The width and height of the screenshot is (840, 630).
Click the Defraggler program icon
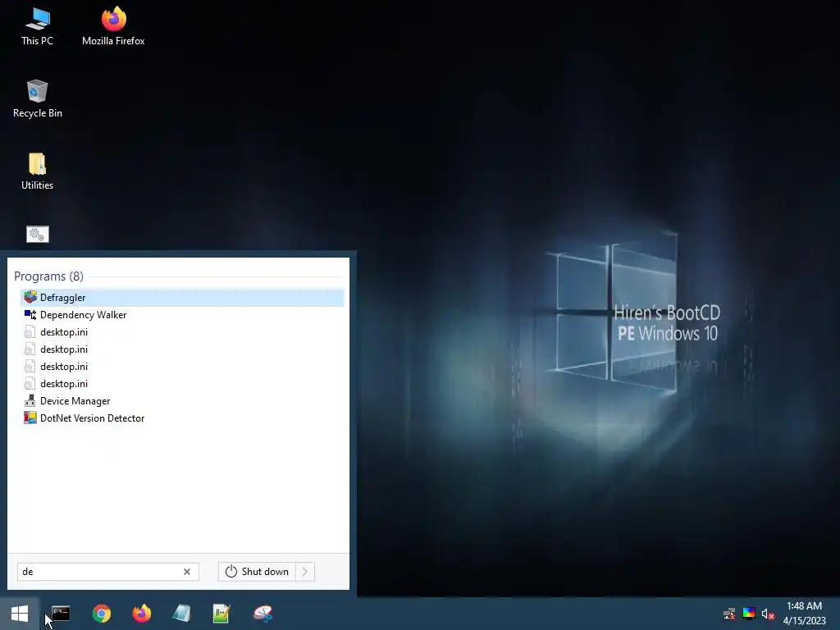(30, 297)
